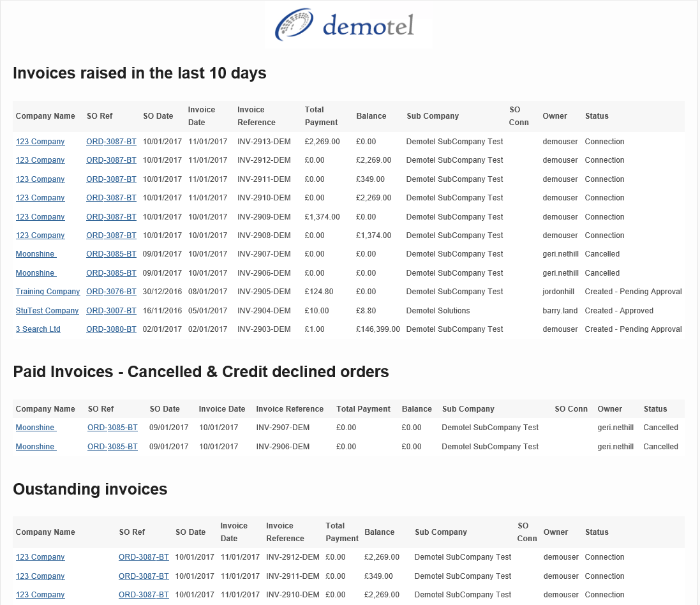700x605 pixels.
Task: Click the £2,269.00 total payment in the INV-2913-DEM row
Action: tap(322, 142)
